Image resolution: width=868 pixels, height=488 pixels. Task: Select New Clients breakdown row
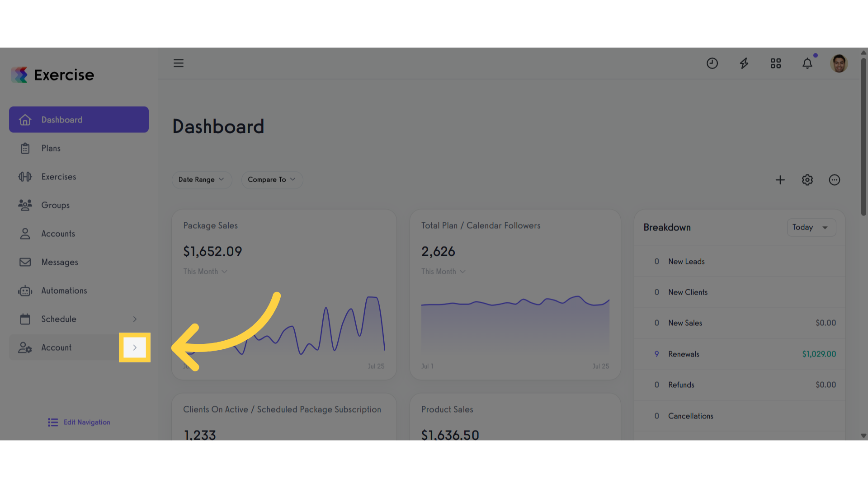pos(740,292)
